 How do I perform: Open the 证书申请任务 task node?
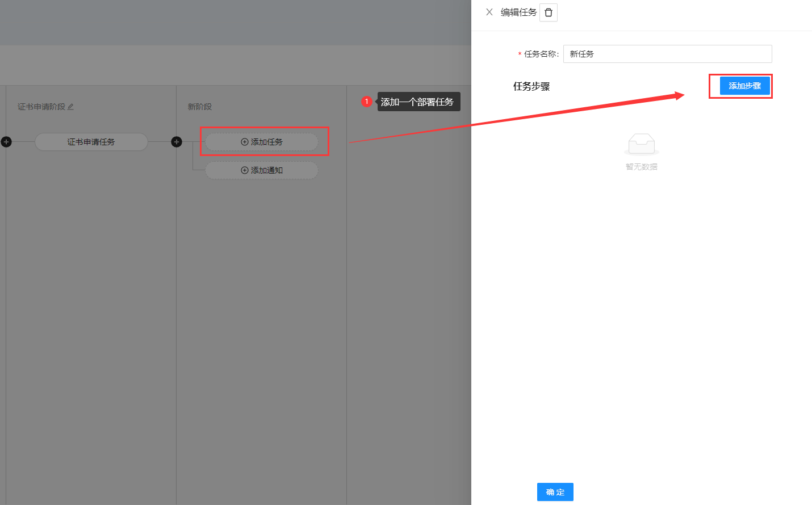pos(91,142)
